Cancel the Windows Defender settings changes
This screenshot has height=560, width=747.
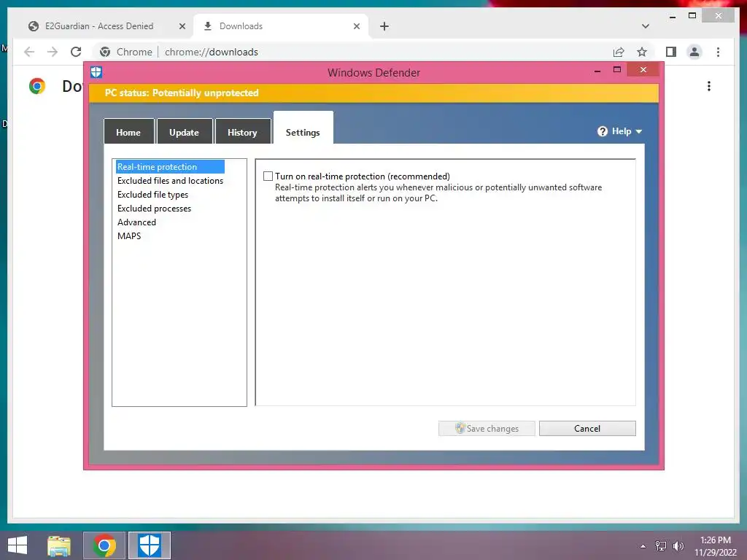click(x=587, y=428)
